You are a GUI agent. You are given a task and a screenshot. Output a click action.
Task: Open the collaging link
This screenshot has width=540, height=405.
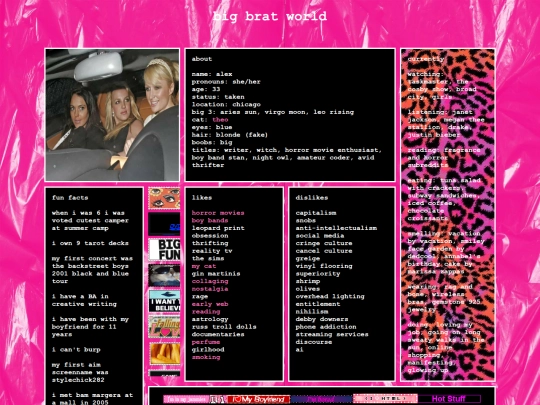click(210, 281)
